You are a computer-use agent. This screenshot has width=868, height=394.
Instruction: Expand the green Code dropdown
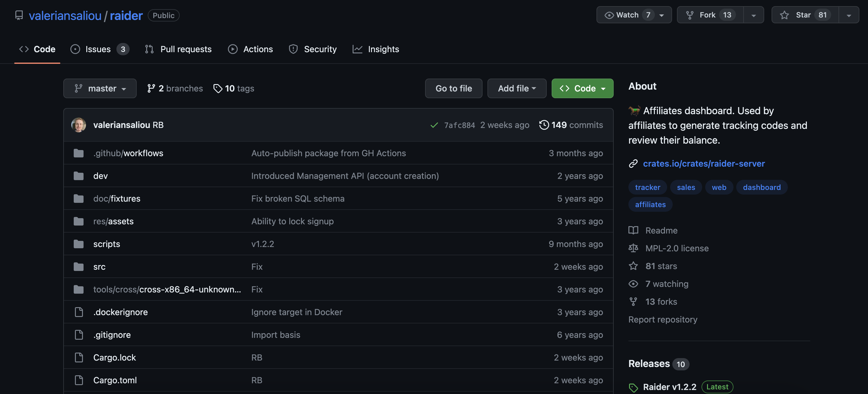[x=582, y=88]
